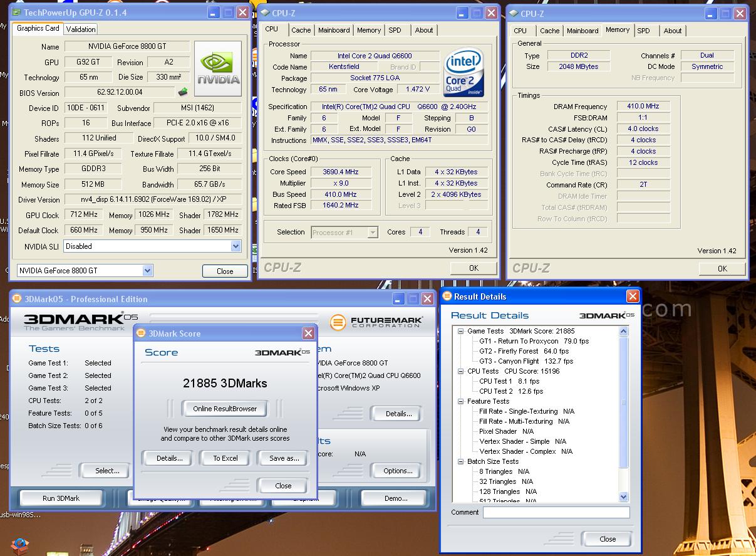Click the GPU-Z title bar icon
756x556 pixels.
(17, 13)
